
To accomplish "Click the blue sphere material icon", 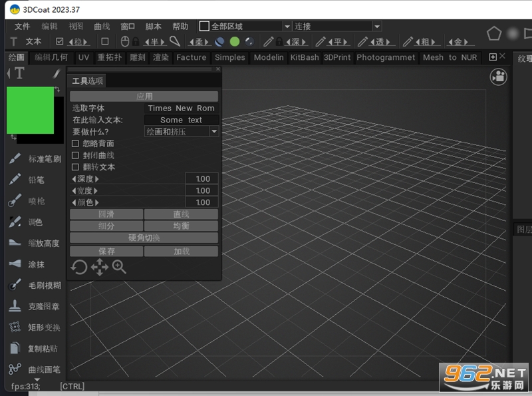I will click(x=220, y=41).
